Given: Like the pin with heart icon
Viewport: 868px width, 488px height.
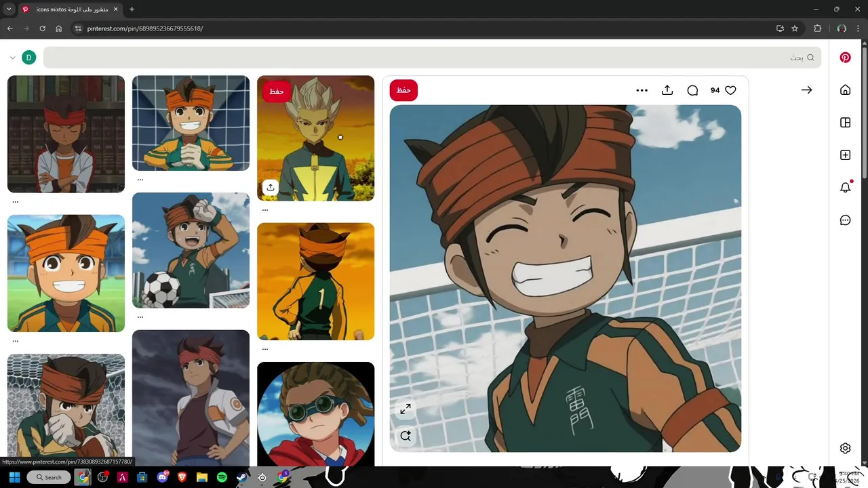Looking at the screenshot, I should coord(730,90).
